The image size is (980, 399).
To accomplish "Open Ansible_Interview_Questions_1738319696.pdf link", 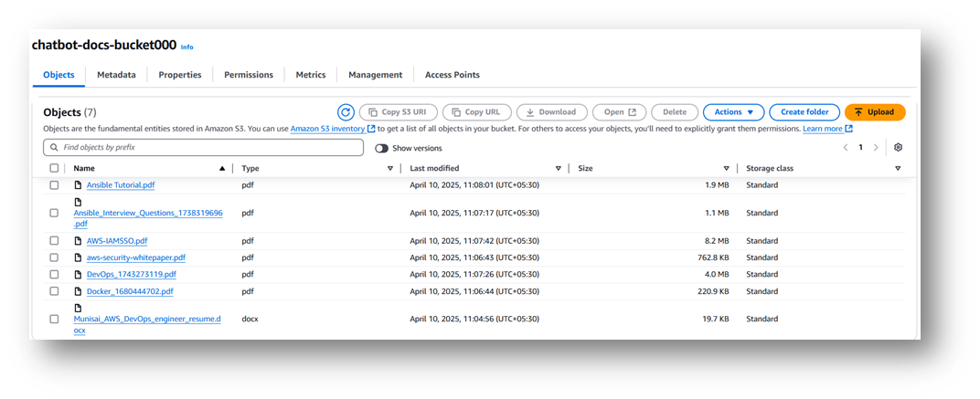I will pyautogui.click(x=148, y=218).
